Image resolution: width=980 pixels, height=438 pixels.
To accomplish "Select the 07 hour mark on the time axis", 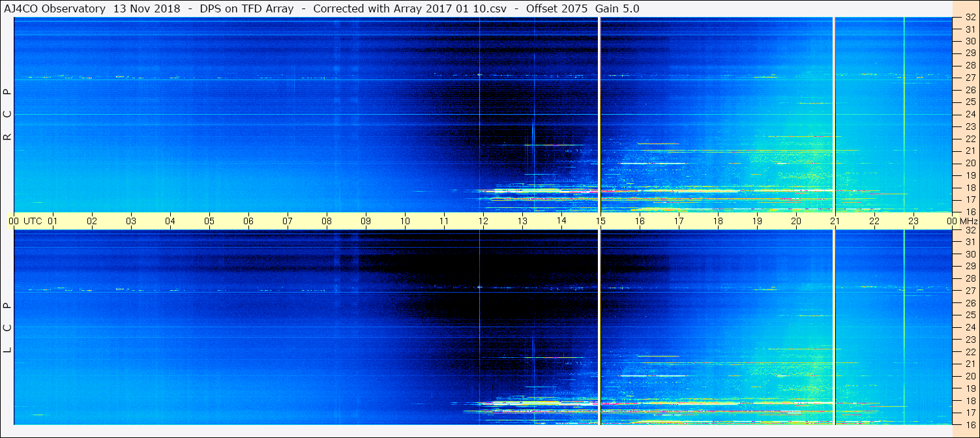I will tap(288, 221).
